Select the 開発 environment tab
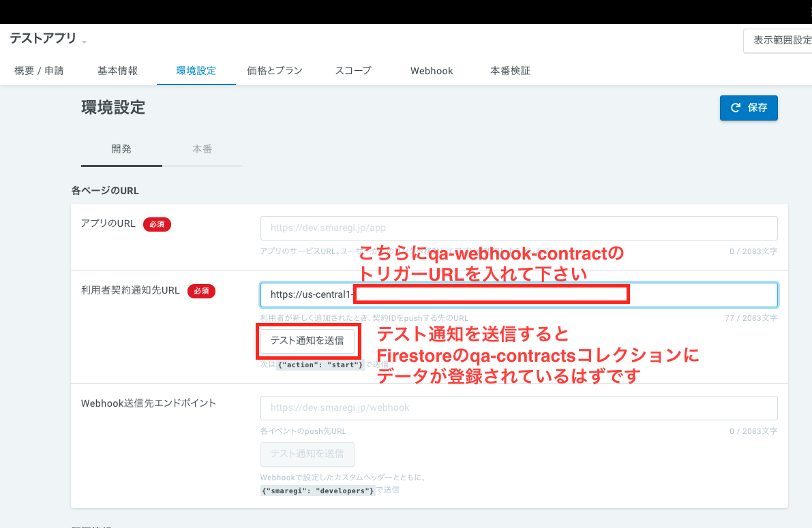This screenshot has width=812, height=528. (x=121, y=149)
